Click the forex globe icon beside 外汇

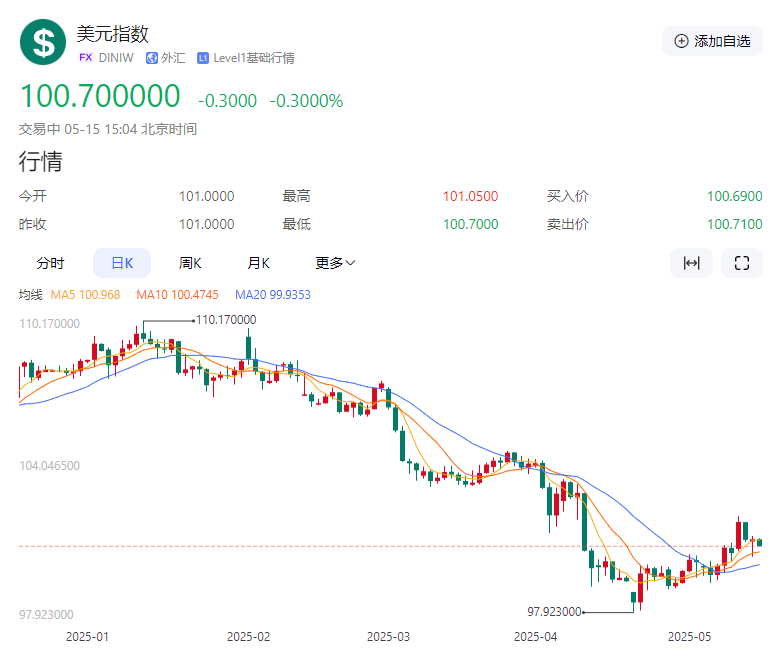[151, 58]
